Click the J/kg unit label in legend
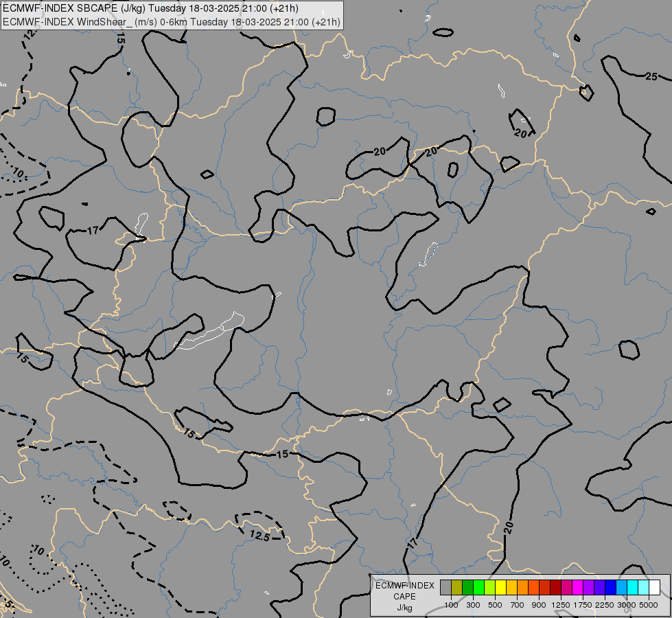Screen dimensions: 672x618 point(404,608)
